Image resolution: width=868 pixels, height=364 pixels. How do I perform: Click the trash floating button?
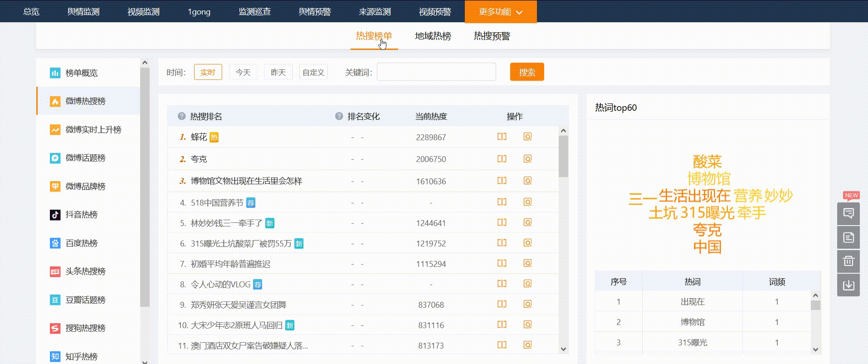pos(848,261)
